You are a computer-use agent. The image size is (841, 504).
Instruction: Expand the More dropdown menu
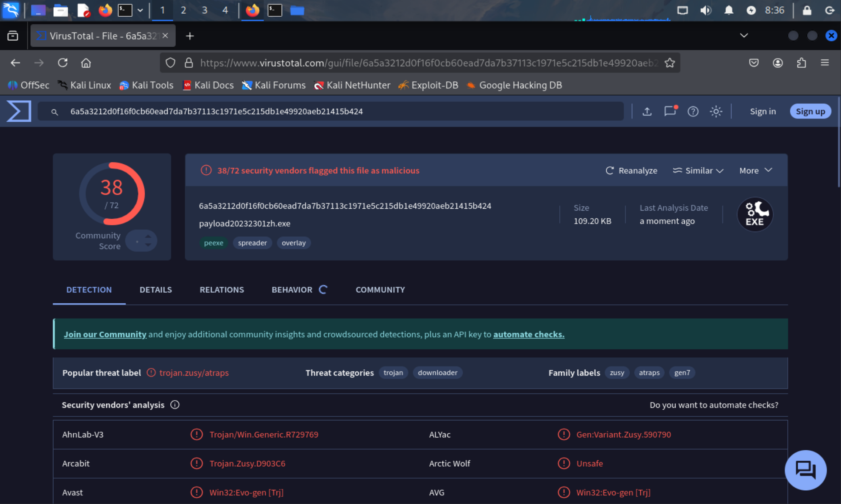pyautogui.click(x=755, y=171)
